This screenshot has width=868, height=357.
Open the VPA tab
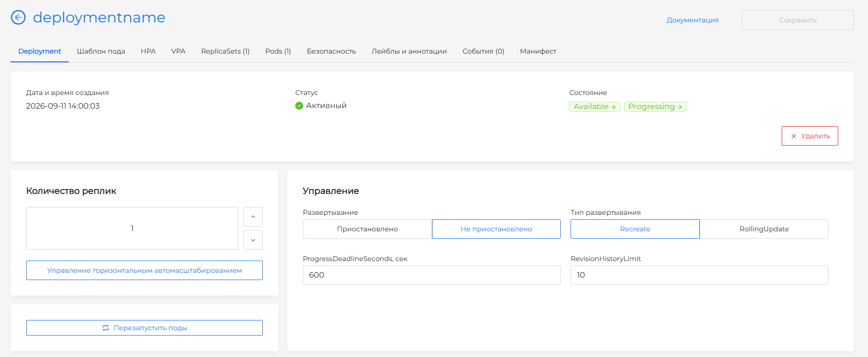(178, 51)
